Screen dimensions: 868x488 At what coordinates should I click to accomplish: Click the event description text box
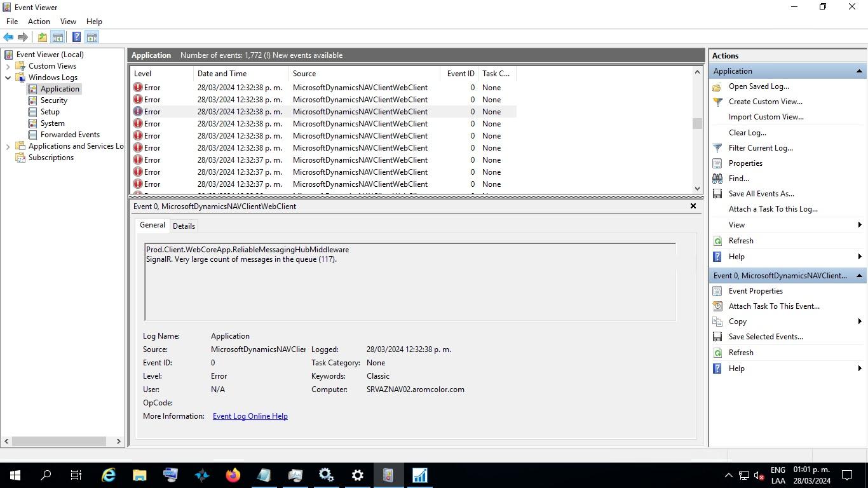point(410,282)
